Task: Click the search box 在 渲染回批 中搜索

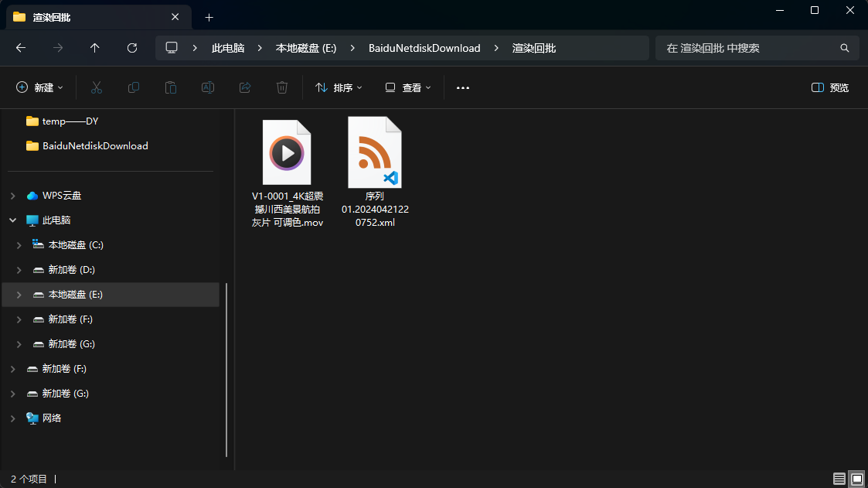Action: pyautogui.click(x=757, y=48)
